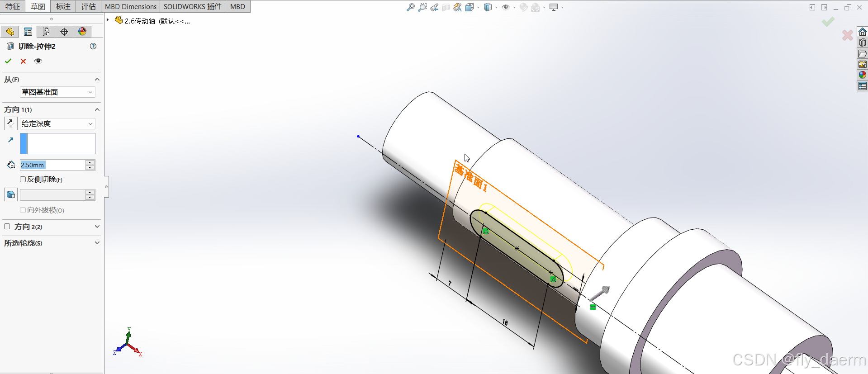Expand the 所选轮廓 section
The height and width of the screenshot is (374, 868).
click(x=97, y=243)
